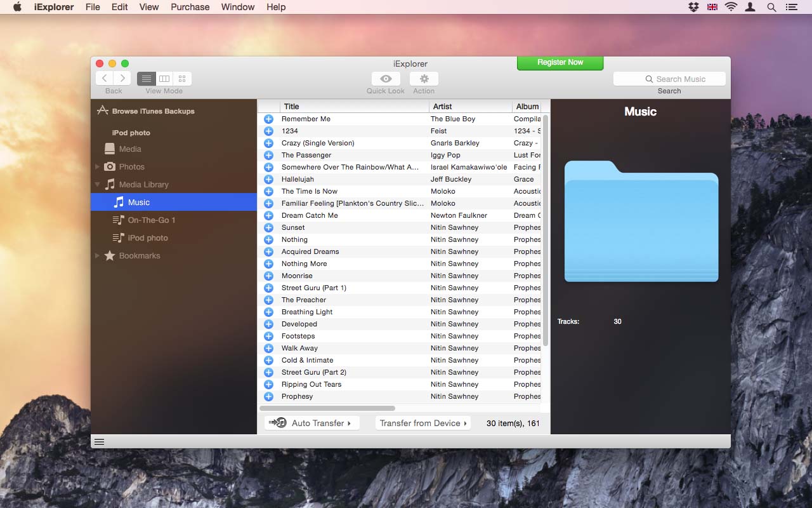812x508 pixels.
Task: Expand the Bookmarks section
Action: point(97,255)
